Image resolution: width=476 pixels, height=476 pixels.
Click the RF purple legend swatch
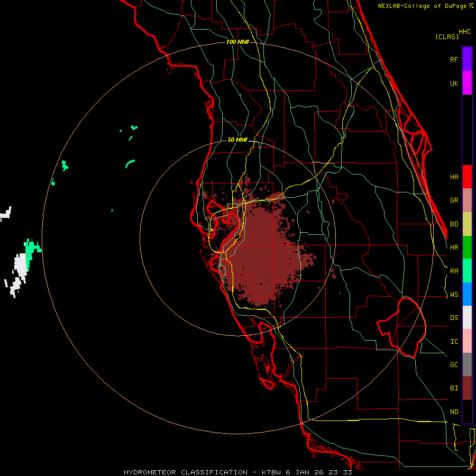point(467,59)
